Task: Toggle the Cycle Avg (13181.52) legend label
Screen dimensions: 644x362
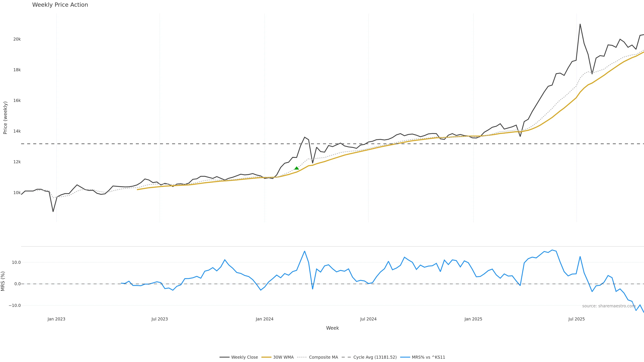Action: 375,357
